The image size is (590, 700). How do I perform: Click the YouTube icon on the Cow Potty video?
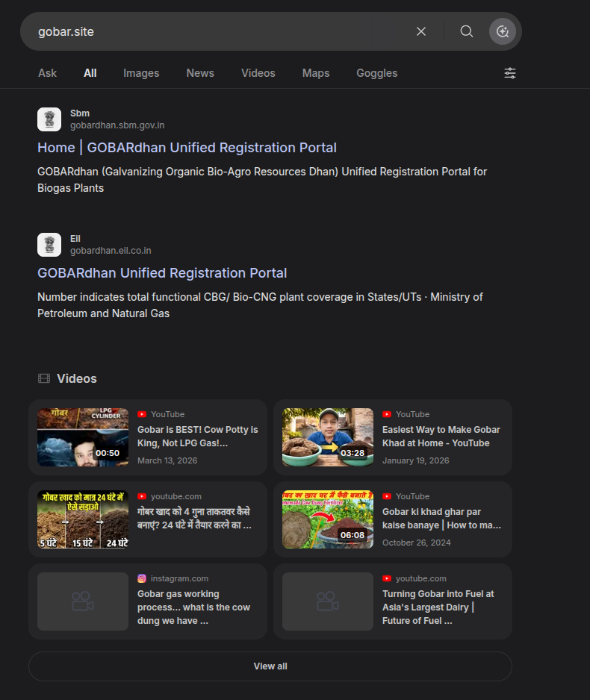click(142, 414)
